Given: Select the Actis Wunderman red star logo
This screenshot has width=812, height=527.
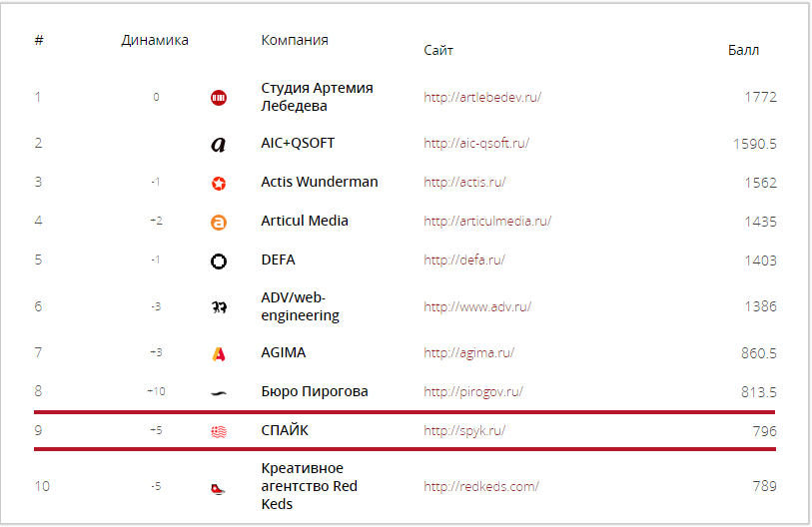Looking at the screenshot, I should click(x=219, y=184).
